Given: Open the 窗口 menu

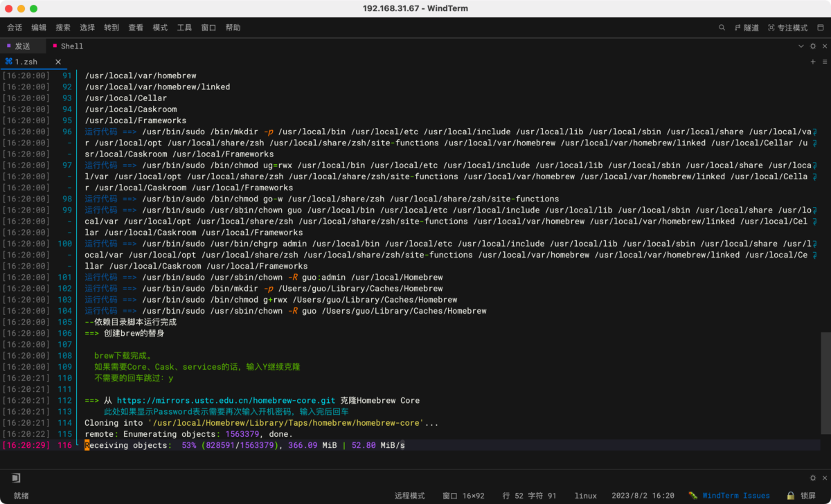Looking at the screenshot, I should pyautogui.click(x=208, y=28).
